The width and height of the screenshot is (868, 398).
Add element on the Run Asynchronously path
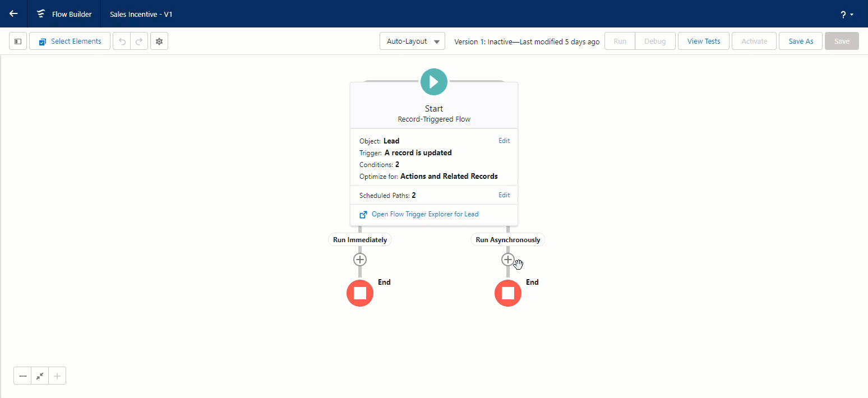[x=507, y=260]
